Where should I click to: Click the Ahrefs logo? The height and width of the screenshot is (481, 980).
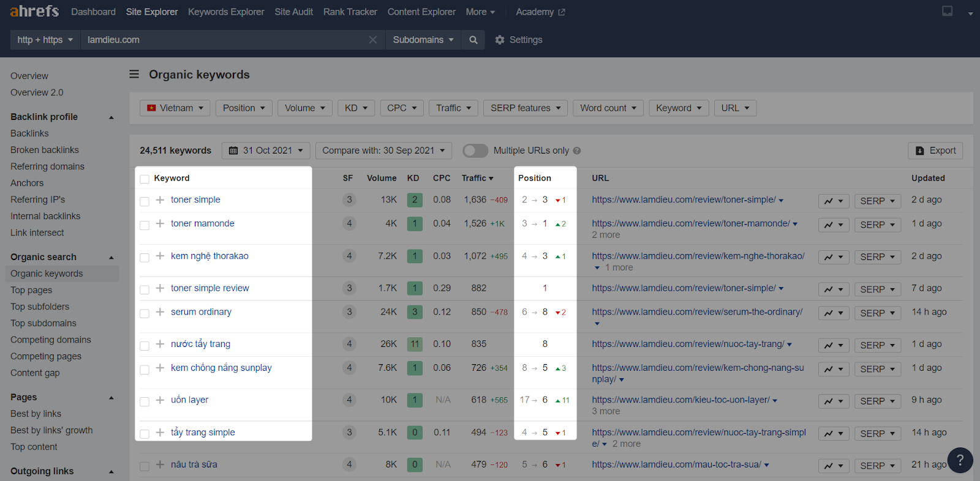pyautogui.click(x=34, y=12)
